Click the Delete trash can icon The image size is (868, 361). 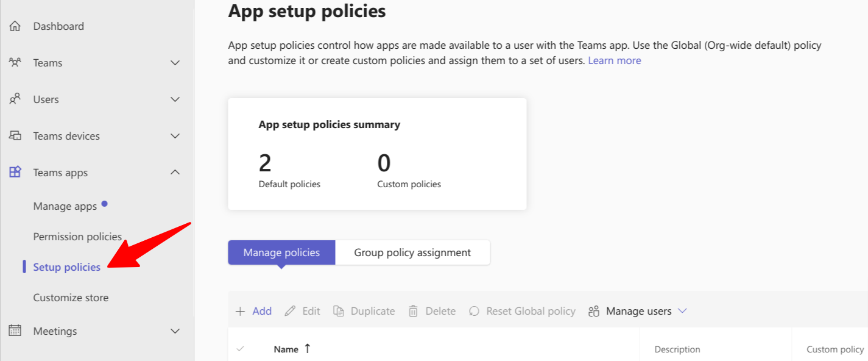coord(413,311)
